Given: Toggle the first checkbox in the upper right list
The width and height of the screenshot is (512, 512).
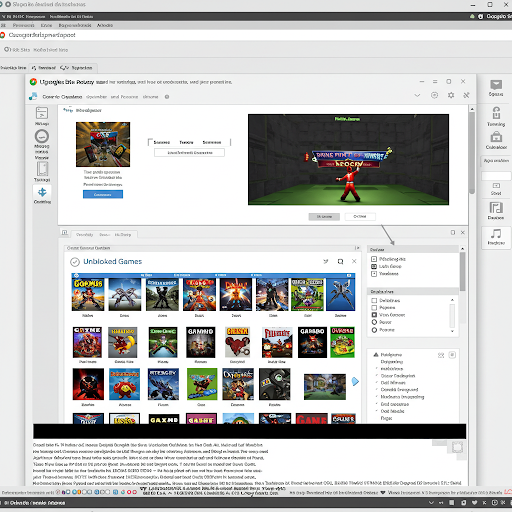Looking at the screenshot, I should point(374,259).
